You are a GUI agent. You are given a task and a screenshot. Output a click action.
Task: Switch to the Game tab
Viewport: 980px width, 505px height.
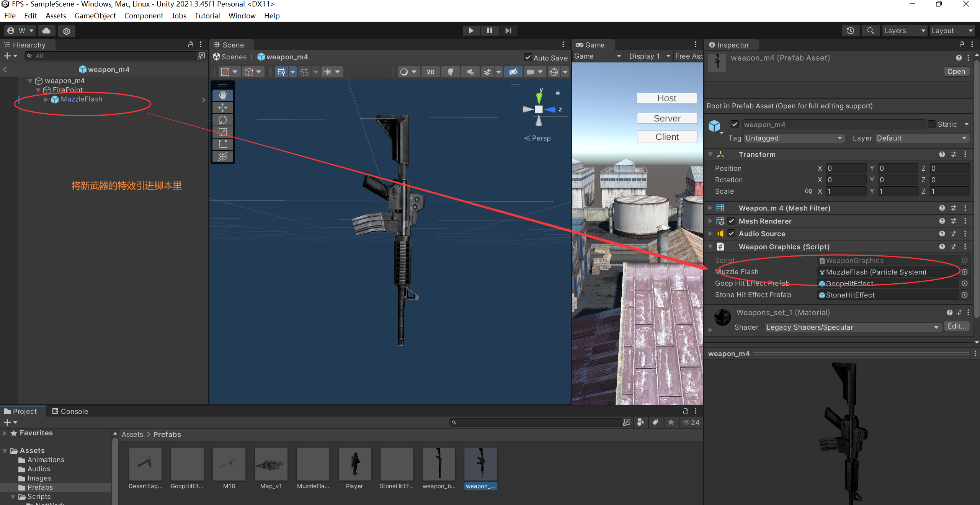coord(590,45)
